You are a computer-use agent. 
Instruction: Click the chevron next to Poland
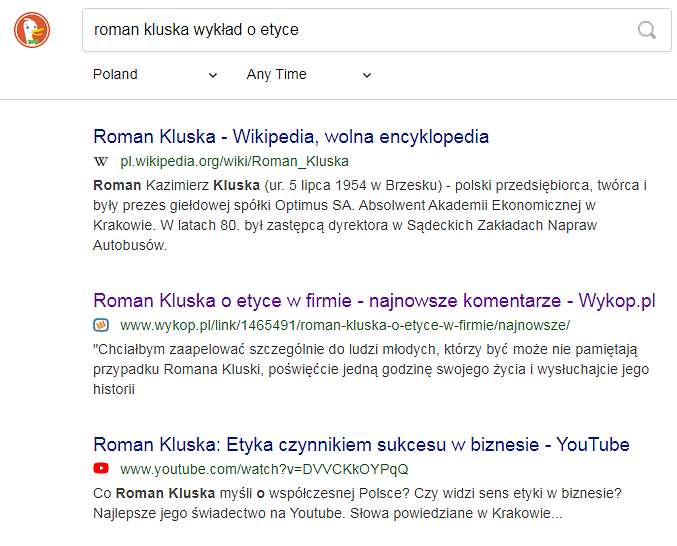(212, 76)
